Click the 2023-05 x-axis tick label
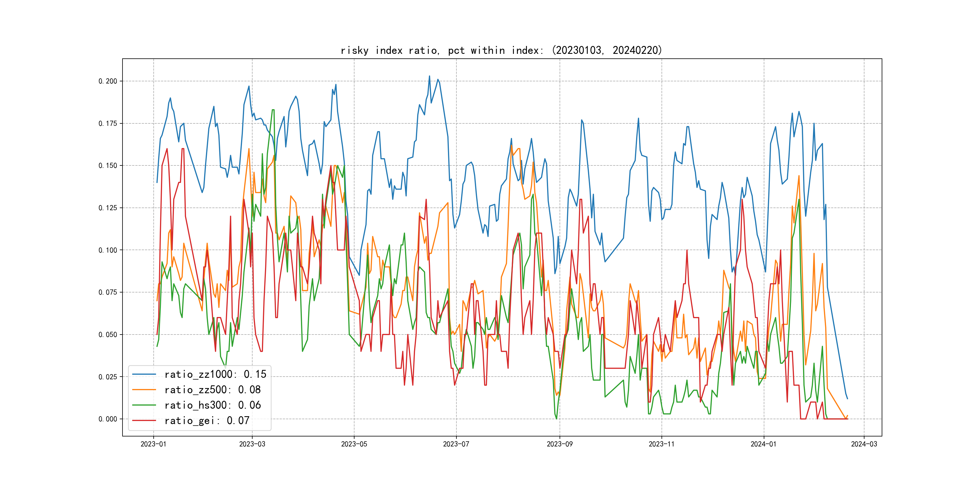The height and width of the screenshot is (490, 980). coord(354,444)
